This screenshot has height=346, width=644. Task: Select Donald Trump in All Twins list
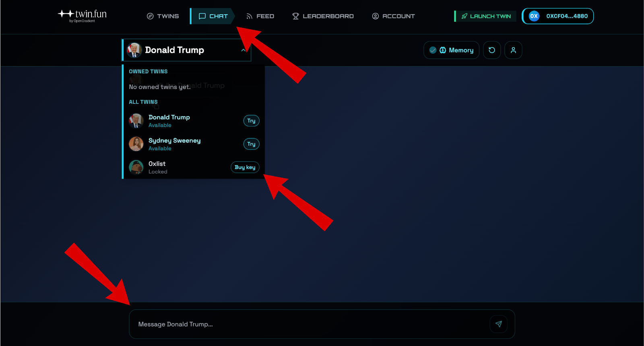point(194,121)
